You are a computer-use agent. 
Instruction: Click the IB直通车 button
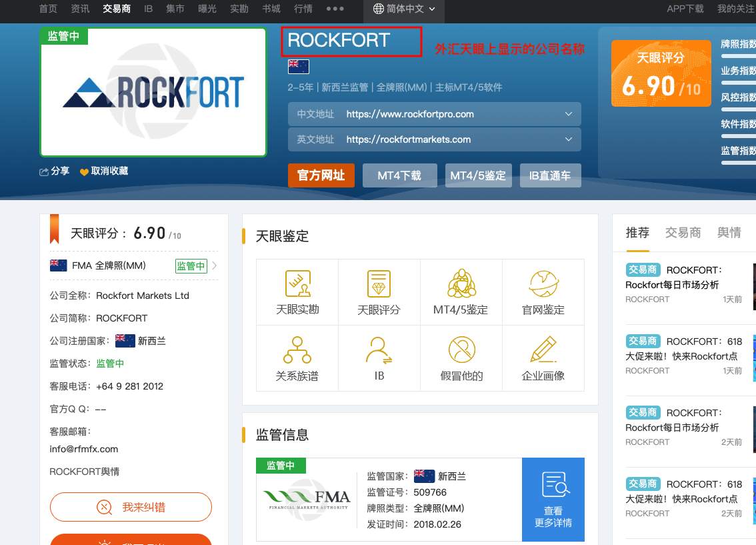tap(550, 175)
